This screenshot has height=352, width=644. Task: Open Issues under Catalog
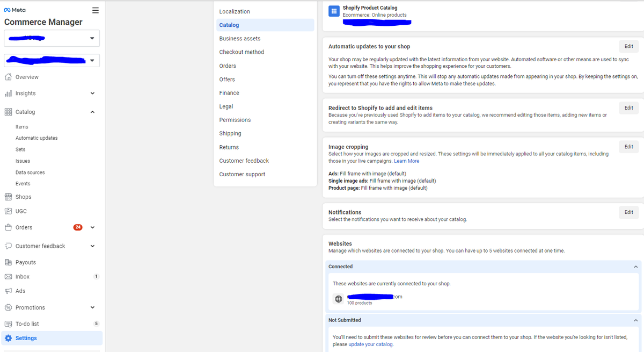(23, 161)
